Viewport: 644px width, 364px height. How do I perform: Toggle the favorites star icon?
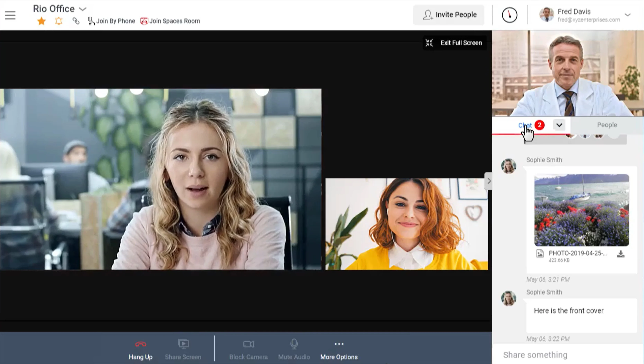click(41, 21)
